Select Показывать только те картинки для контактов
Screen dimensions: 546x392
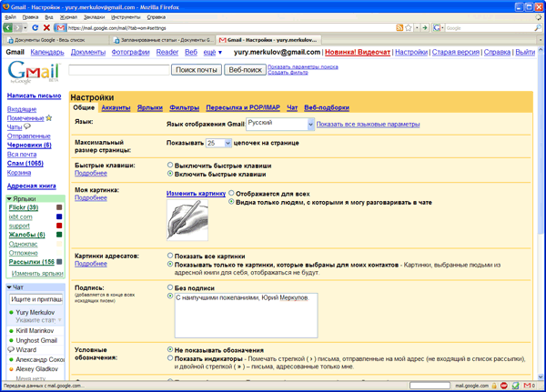point(170,265)
